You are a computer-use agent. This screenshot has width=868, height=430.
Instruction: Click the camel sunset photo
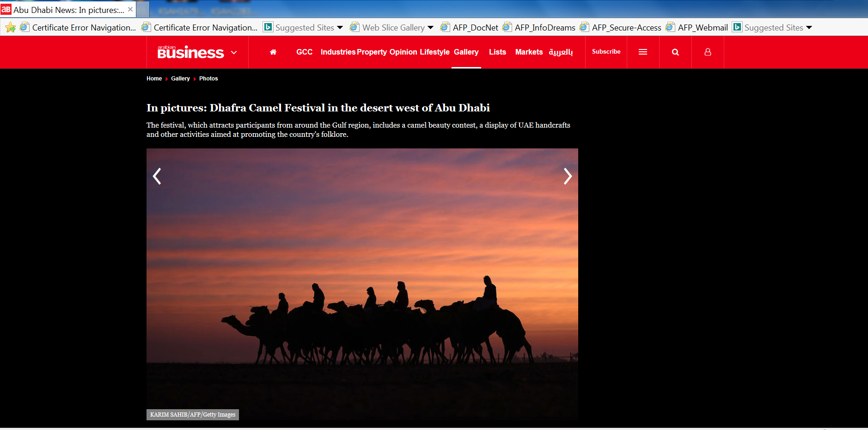click(362, 284)
